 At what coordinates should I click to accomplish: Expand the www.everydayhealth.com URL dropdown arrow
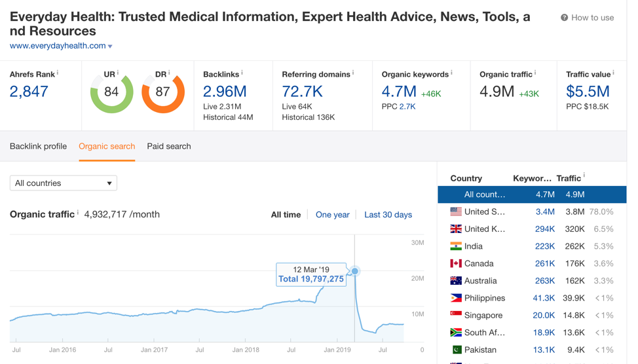(110, 46)
